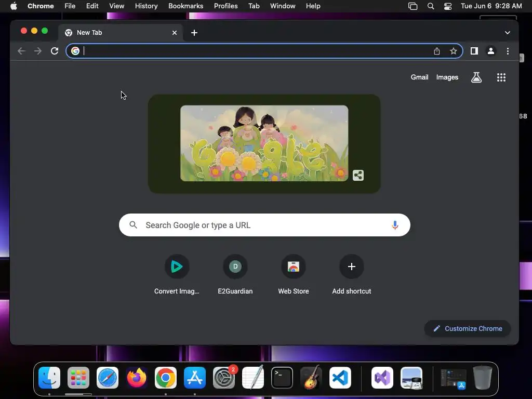Open the Google Doodle image
Image resolution: width=532 pixels, height=399 pixels.
(x=264, y=143)
